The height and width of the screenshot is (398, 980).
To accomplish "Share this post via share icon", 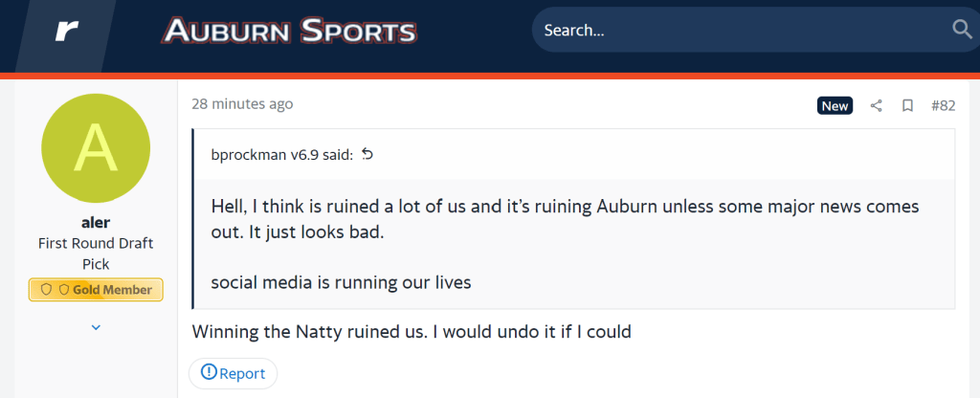I will (x=876, y=105).
